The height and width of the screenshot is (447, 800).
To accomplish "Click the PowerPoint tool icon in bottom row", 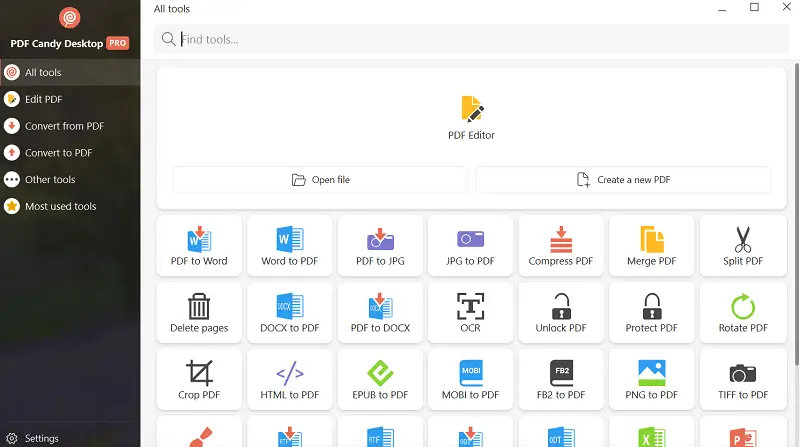I will pyautogui.click(x=743, y=437).
